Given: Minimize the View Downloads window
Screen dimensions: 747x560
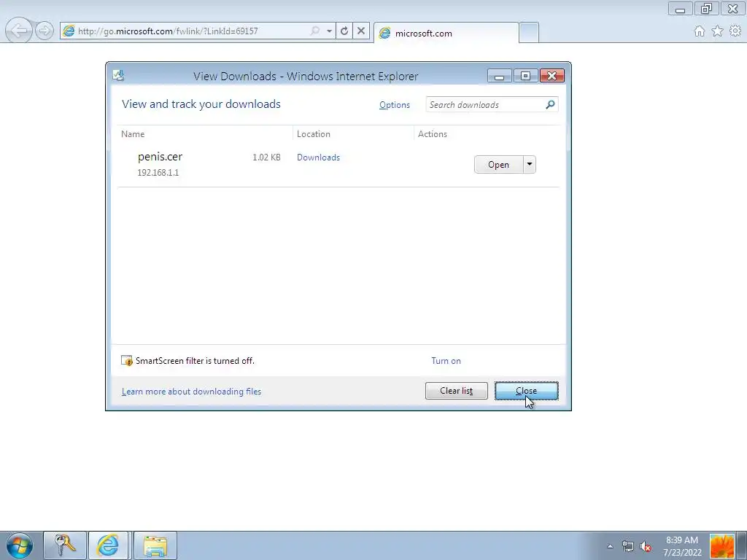Looking at the screenshot, I should click(499, 76).
